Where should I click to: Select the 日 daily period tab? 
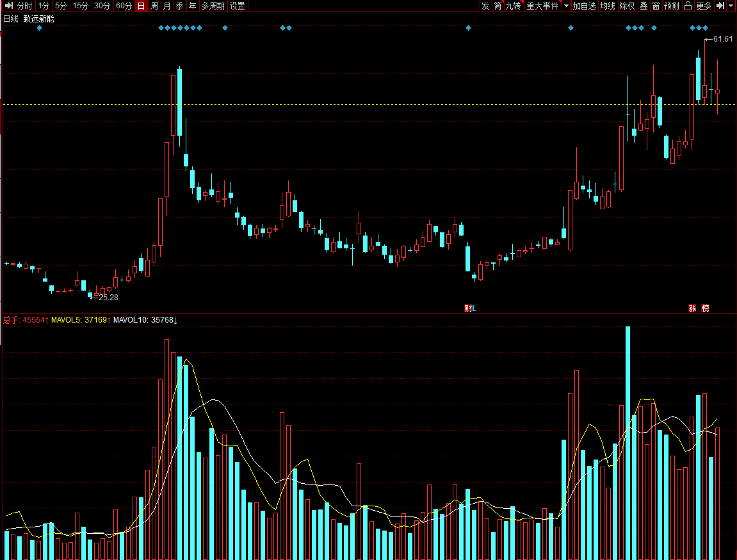[x=141, y=6]
